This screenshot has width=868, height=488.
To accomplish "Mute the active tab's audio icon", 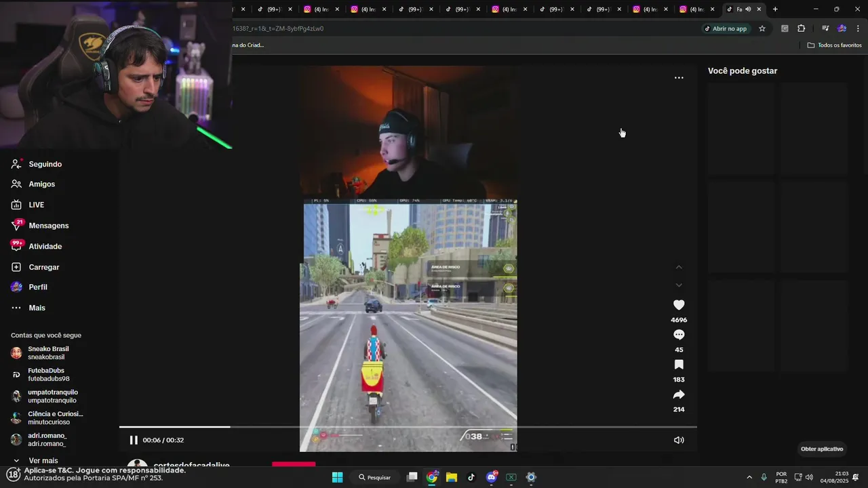I will [x=749, y=9].
